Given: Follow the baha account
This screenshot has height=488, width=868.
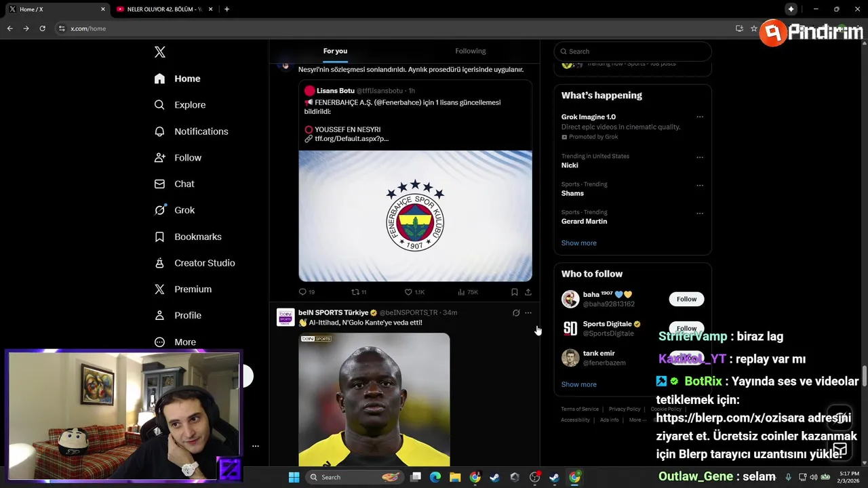Looking at the screenshot, I should [x=686, y=299].
